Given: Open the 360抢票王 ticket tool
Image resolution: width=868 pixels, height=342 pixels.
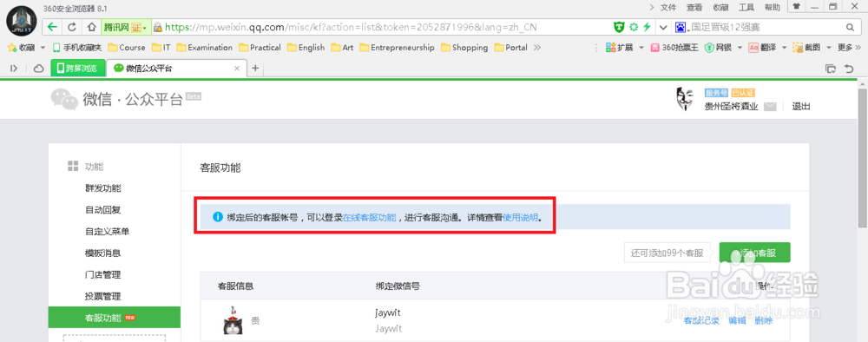Looking at the screenshot, I should pos(674,48).
